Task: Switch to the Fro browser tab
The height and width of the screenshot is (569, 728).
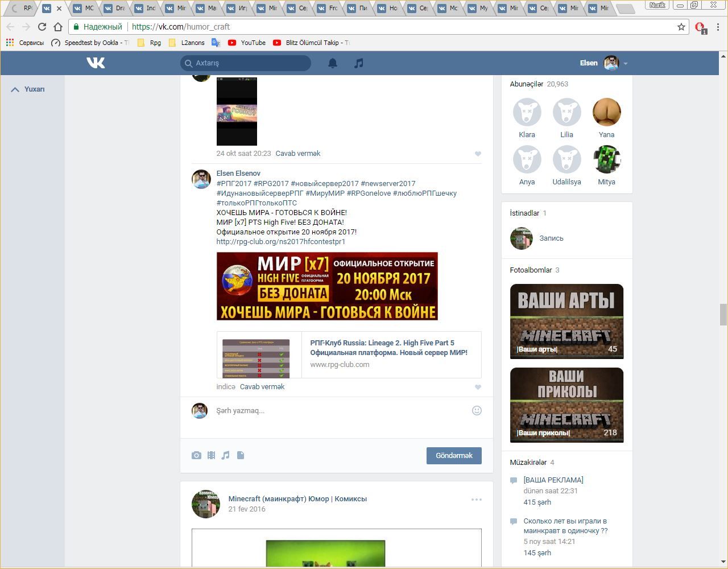Action: (x=328, y=8)
